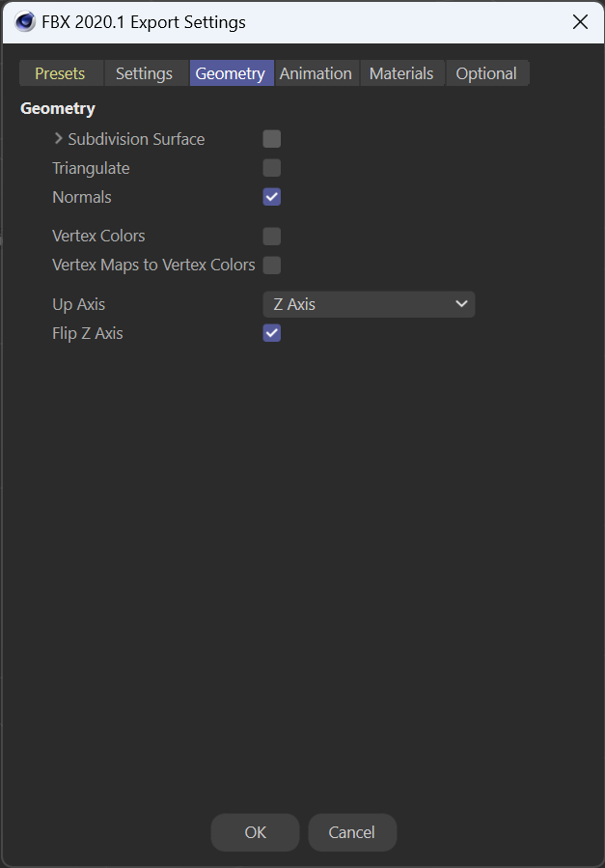The image size is (605, 868).
Task: Click the Cancel button
Action: click(352, 832)
